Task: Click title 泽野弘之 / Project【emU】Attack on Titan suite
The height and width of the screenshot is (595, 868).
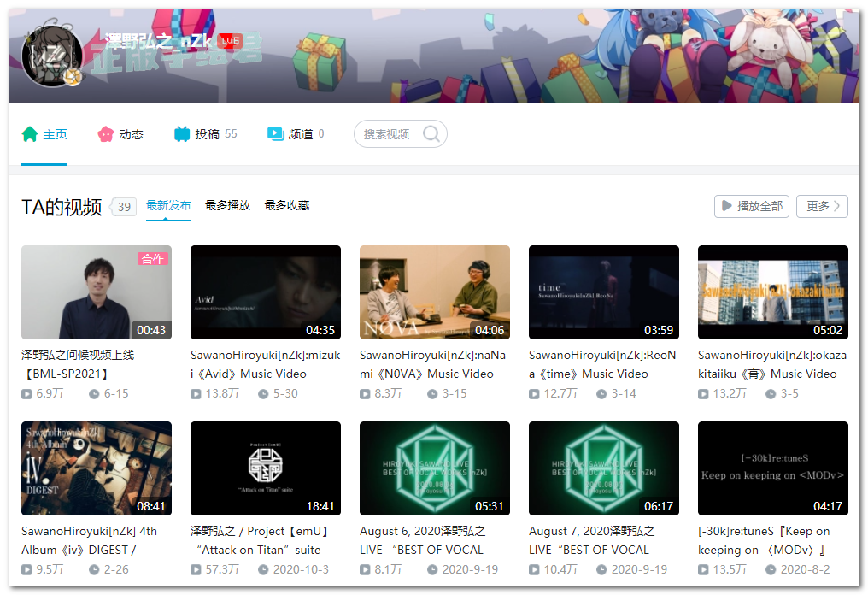Action: point(261,540)
